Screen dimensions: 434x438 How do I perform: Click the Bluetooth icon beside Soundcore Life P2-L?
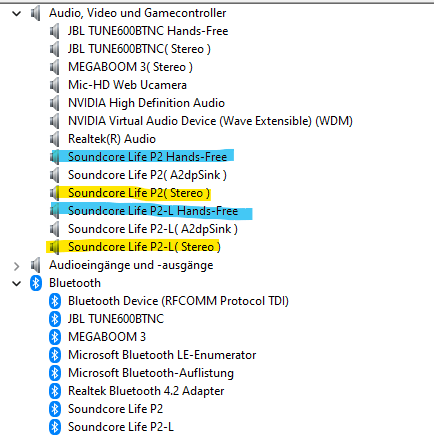(x=55, y=427)
